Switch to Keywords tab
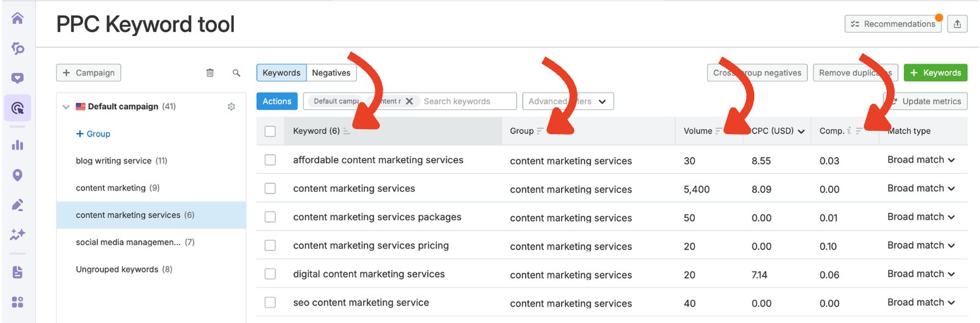Screen dimensions: 980x323 [281, 73]
